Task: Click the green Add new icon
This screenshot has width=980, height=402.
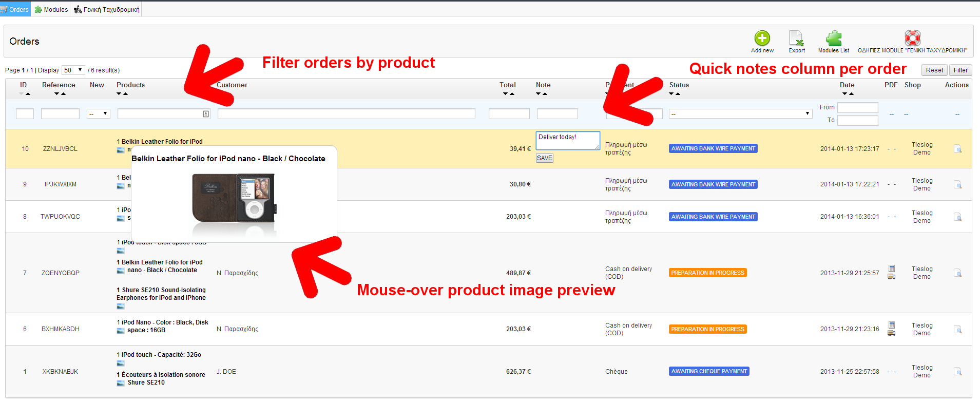Action: coord(762,38)
